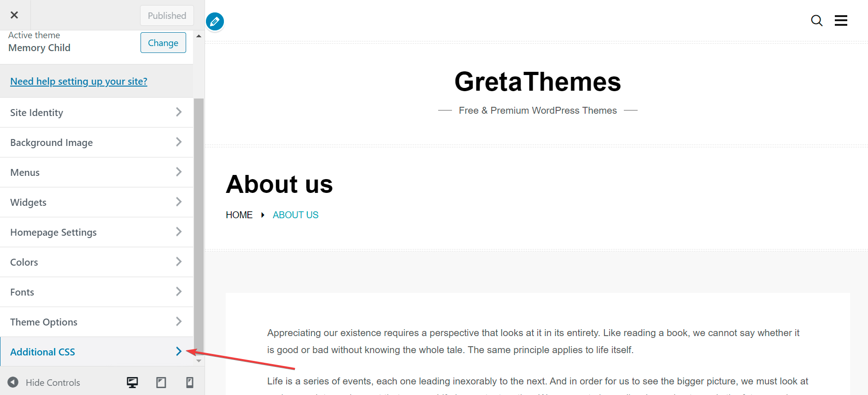Open the site search magnifier icon

[816, 21]
